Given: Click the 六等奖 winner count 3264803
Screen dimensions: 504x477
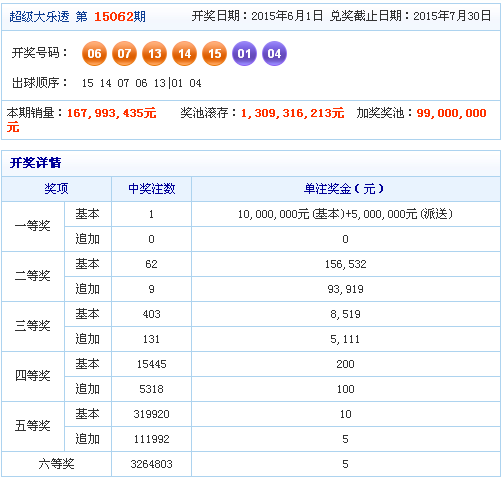Looking at the screenshot, I should coord(152,464).
